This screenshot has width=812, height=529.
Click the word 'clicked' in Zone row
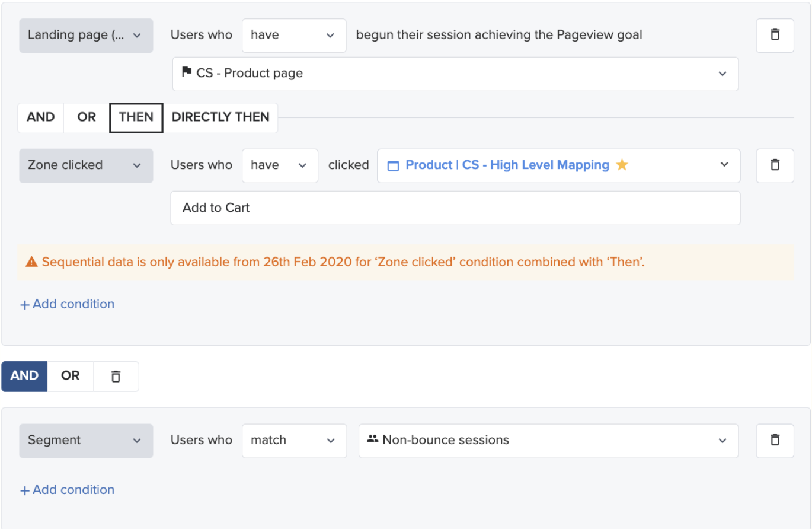click(x=349, y=165)
